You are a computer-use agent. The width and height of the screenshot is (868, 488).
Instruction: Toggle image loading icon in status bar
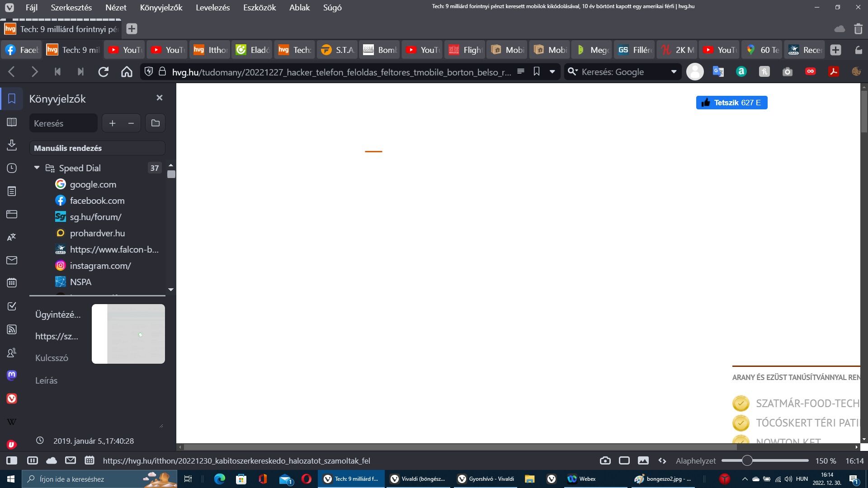(x=643, y=460)
